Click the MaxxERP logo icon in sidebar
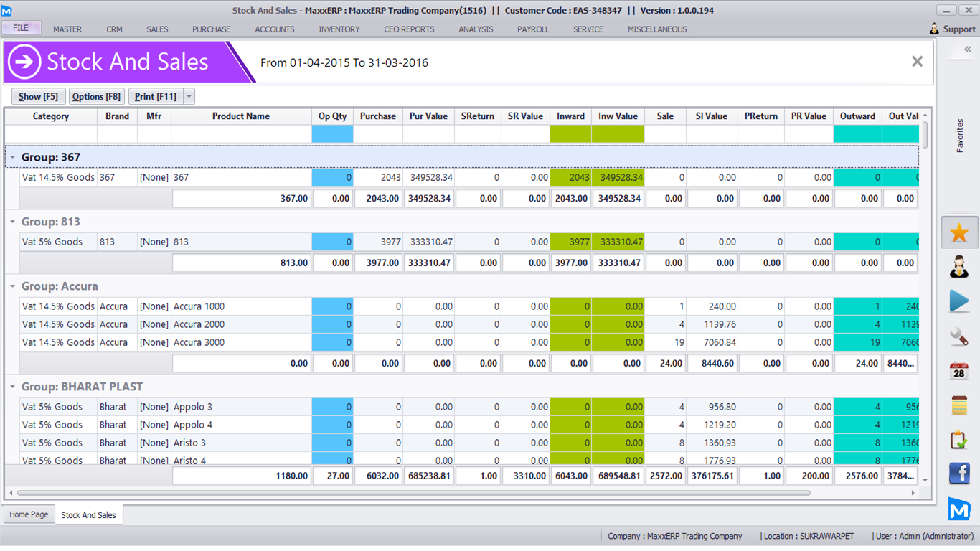Screen dimensions: 980x551 pyautogui.click(x=959, y=509)
